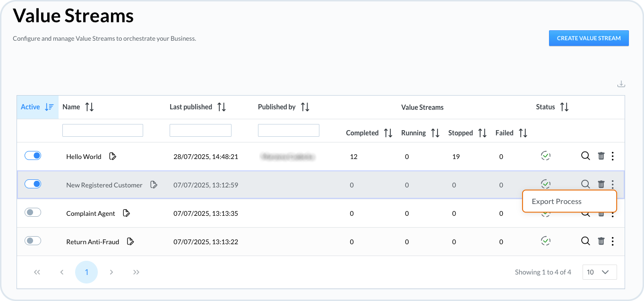Click magnifier icon in Hello World row

pyautogui.click(x=585, y=156)
